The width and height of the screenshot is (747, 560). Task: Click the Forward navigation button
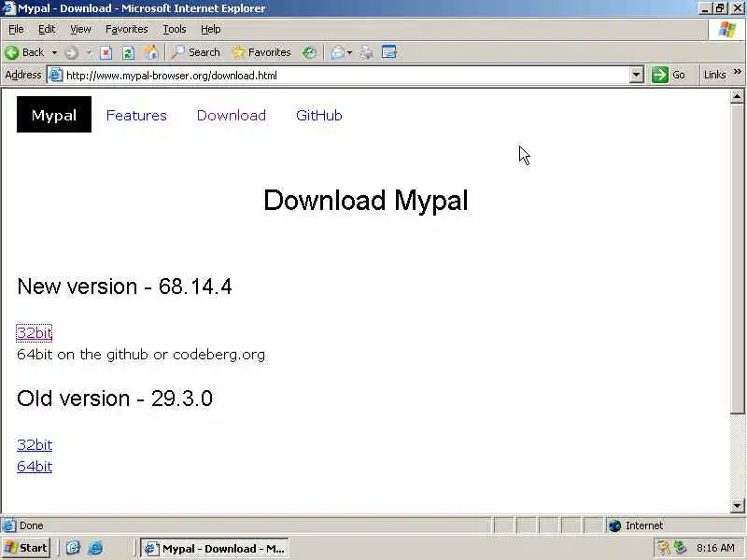(x=72, y=52)
